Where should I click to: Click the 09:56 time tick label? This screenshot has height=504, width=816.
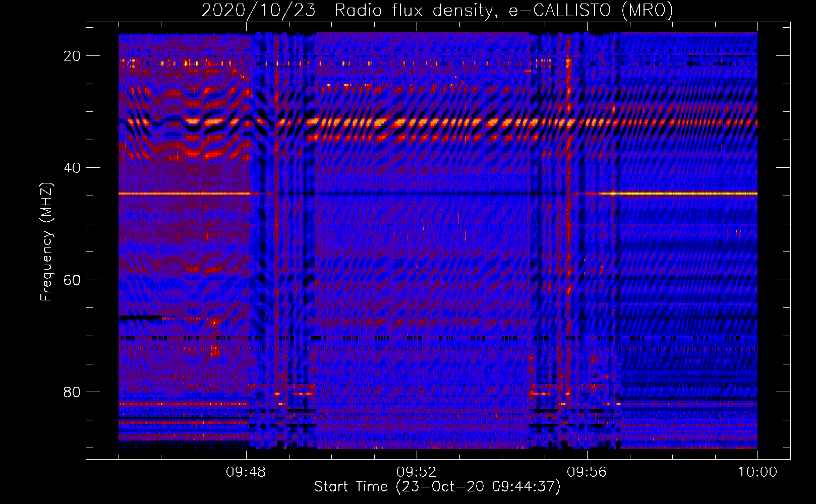pos(587,472)
